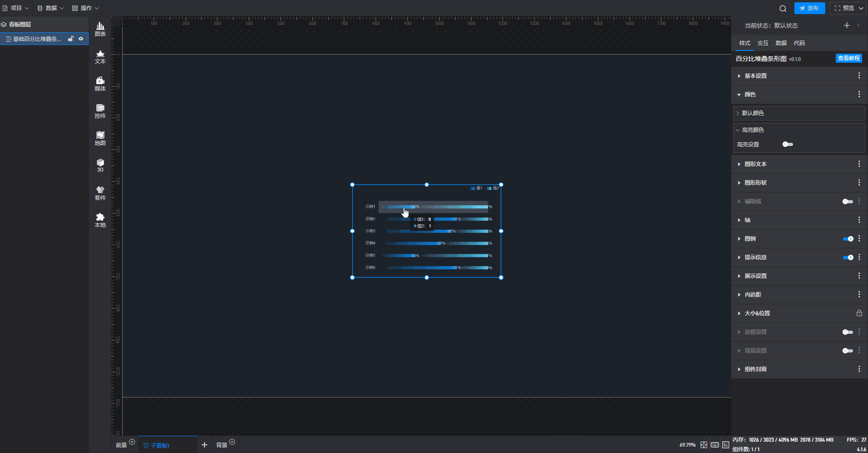The width and height of the screenshot is (868, 453).
Task: Disable the 图例 legend toggle
Action: pos(848,239)
